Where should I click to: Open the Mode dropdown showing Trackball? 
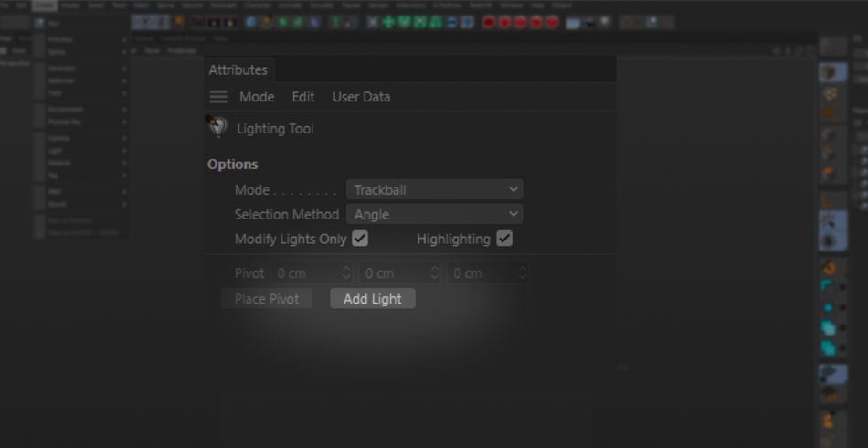click(435, 190)
